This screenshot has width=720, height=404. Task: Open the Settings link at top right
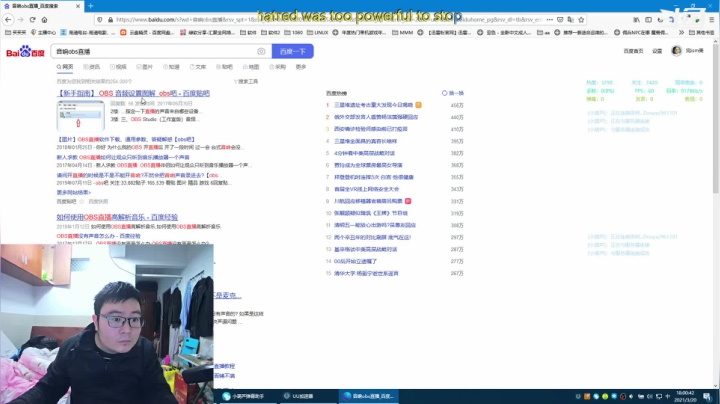click(x=657, y=51)
